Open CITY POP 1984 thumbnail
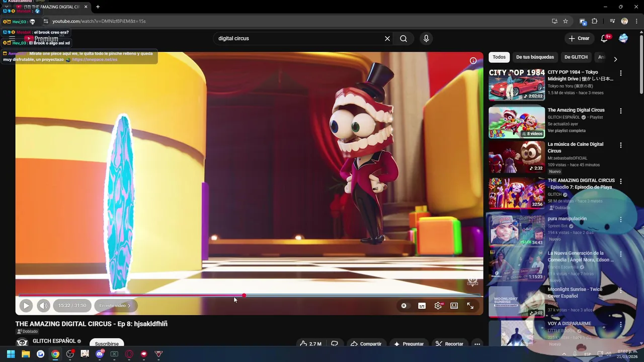Image resolution: width=644 pixels, height=362 pixels. [517, 85]
